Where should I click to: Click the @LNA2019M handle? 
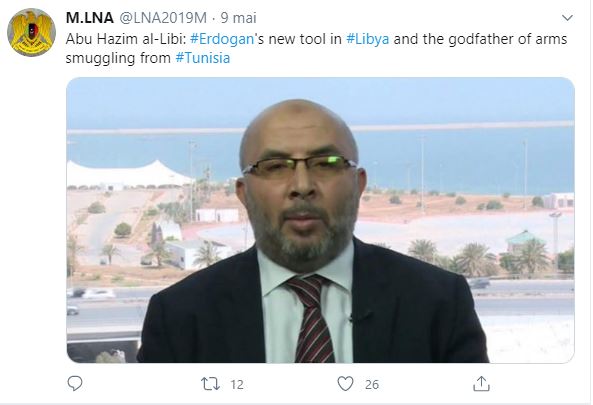coord(163,18)
